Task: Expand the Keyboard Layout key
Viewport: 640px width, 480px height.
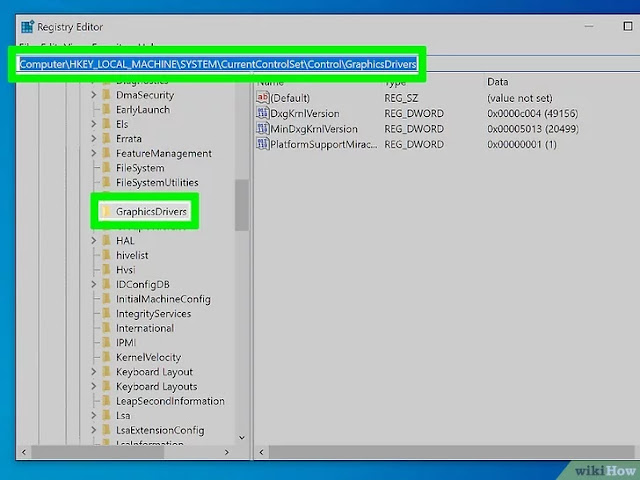Action: (93, 372)
